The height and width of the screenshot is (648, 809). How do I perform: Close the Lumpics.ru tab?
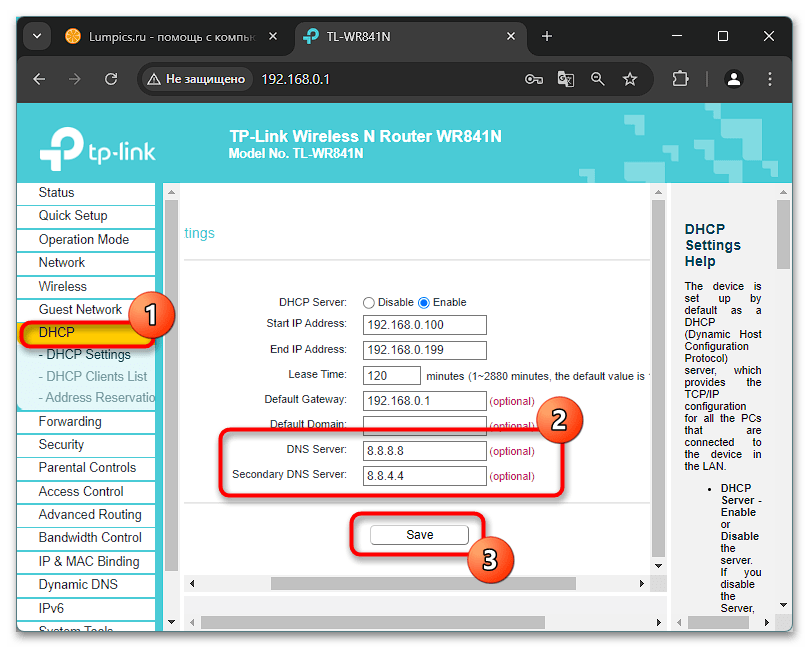point(273,36)
